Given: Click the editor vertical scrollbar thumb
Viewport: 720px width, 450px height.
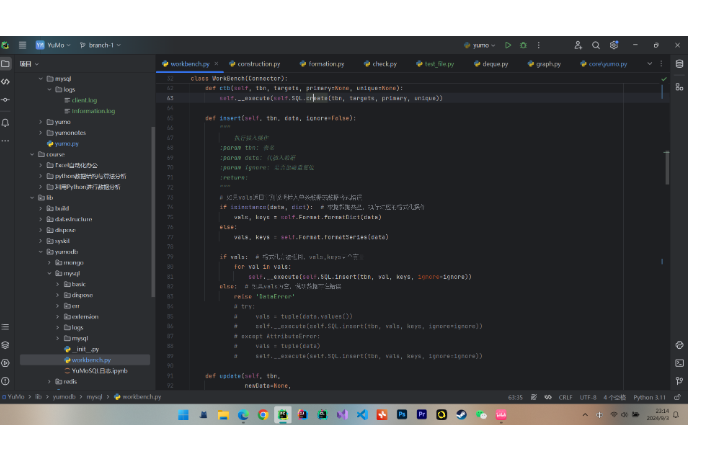Looking at the screenshot, I should (667, 168).
